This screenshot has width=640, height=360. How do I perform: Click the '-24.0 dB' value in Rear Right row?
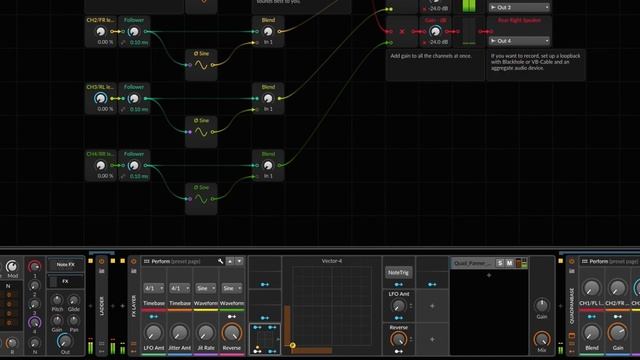point(439,42)
